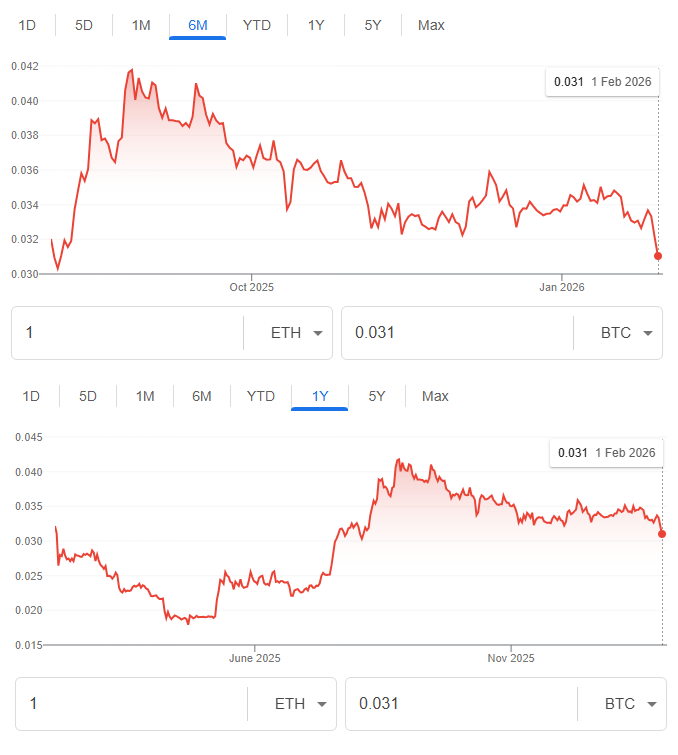Show Max range on top chart
The width and height of the screenshot is (678, 755).
tap(431, 25)
